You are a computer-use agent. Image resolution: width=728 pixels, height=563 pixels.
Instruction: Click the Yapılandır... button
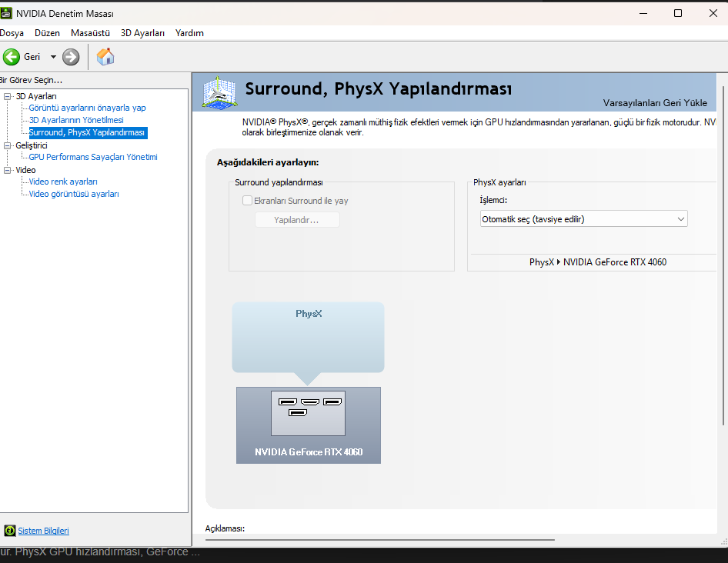click(x=297, y=219)
